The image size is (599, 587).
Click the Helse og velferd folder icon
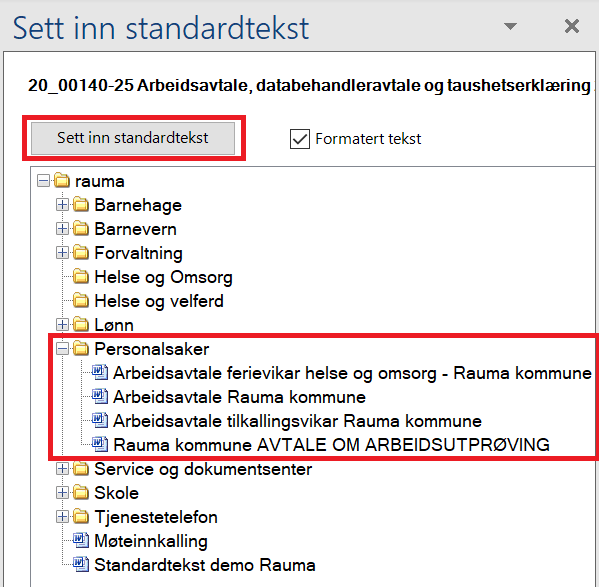(x=81, y=301)
